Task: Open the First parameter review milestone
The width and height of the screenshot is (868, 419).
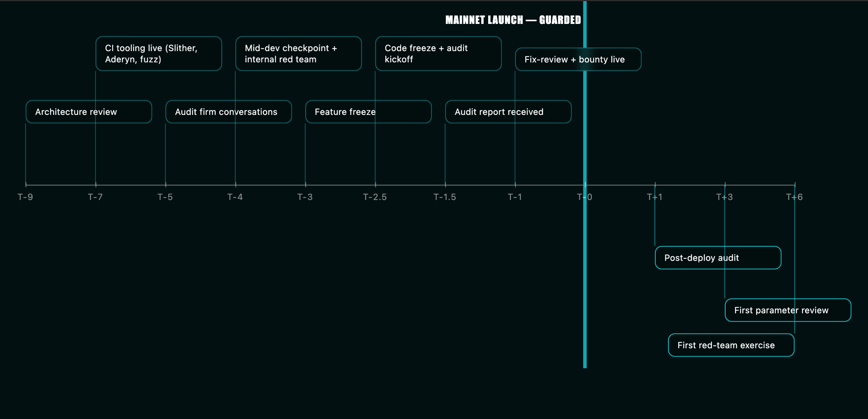Action: 788,310
